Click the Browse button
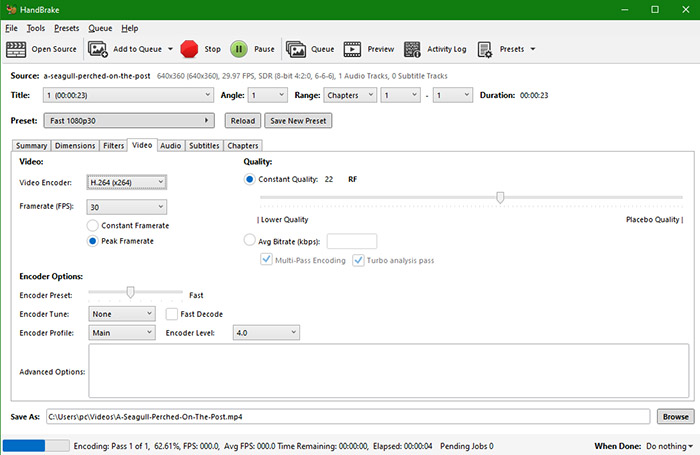 675,417
